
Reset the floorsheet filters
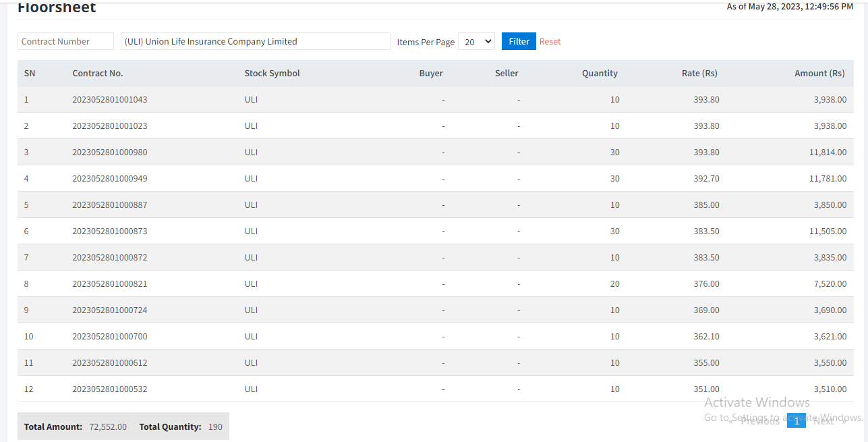(550, 41)
